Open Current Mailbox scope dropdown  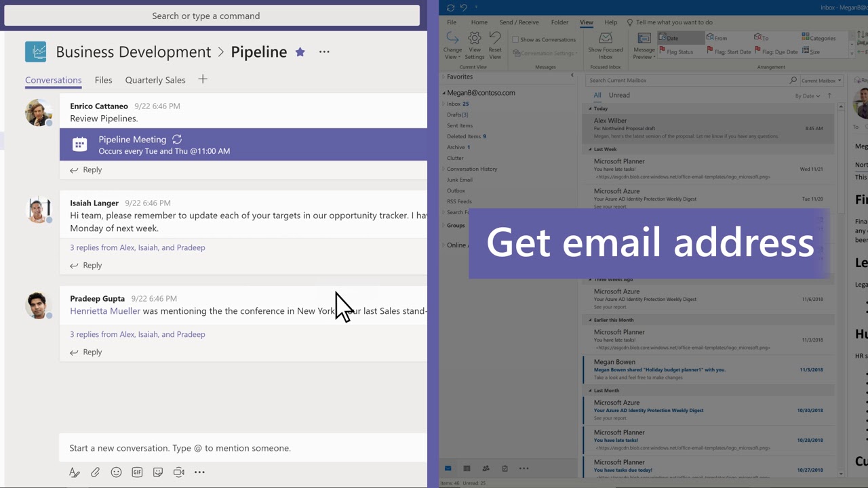tap(821, 80)
